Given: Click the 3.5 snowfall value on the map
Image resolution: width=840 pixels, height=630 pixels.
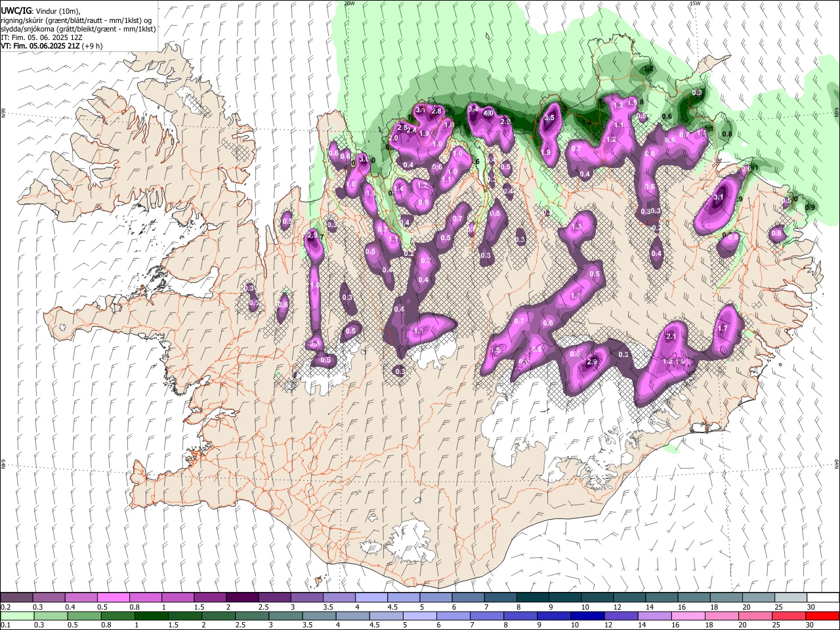Looking at the screenshot, I should [550, 117].
